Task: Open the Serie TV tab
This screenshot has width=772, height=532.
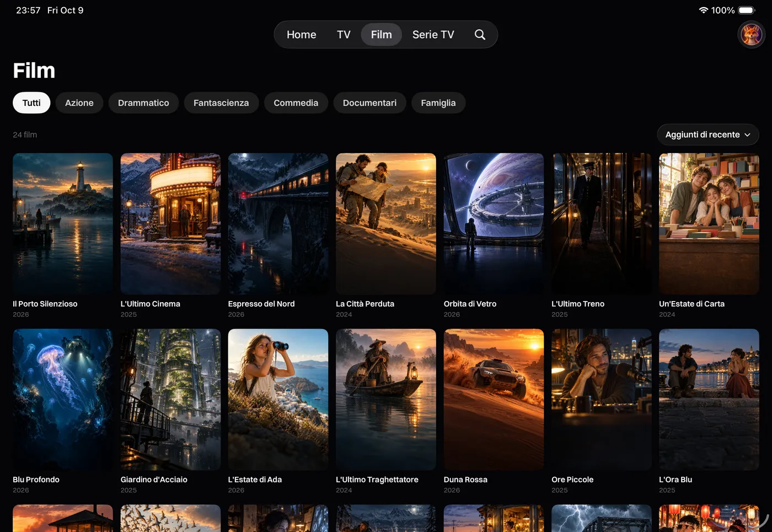Action: [x=433, y=35]
